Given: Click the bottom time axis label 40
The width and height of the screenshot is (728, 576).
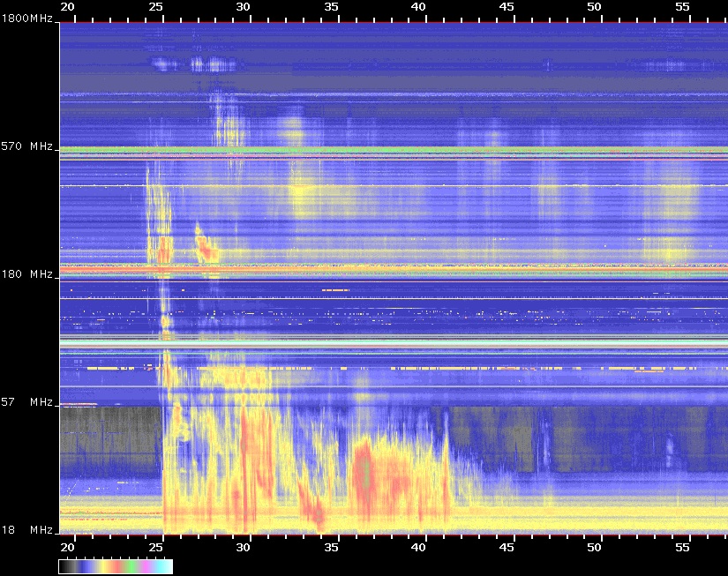Looking at the screenshot, I should pos(418,547).
